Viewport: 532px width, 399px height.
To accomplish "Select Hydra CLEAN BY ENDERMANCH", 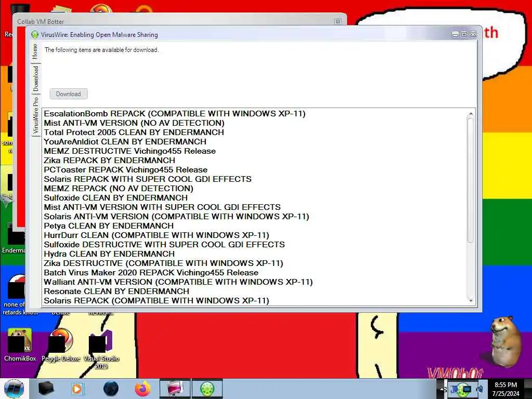I will (109, 254).
